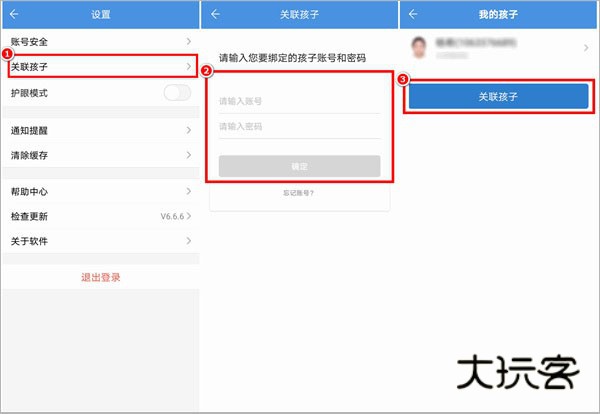Click the chevron next to 关于软件
600x414 pixels.
pyautogui.click(x=189, y=241)
